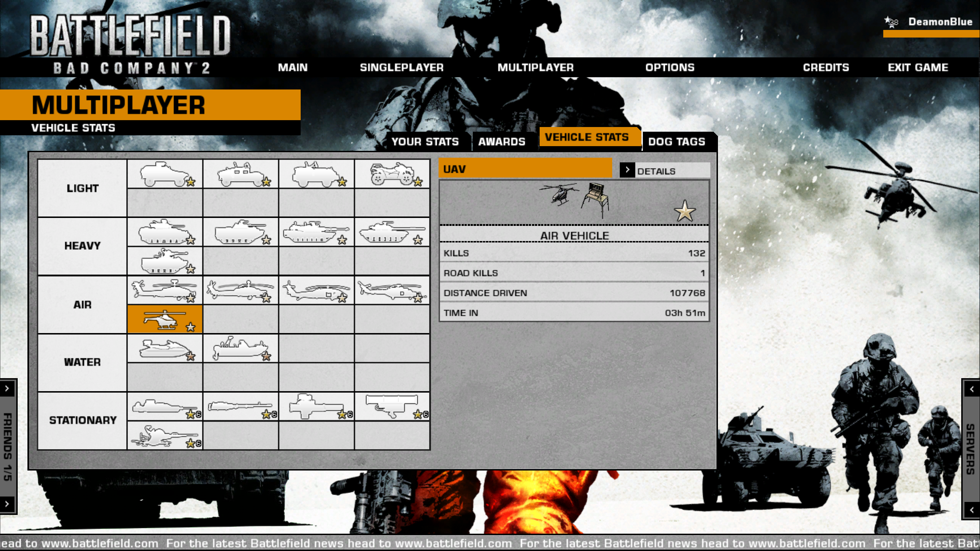
Task: Click the rank star icon beside DeamonBlue
Action: coord(890,22)
